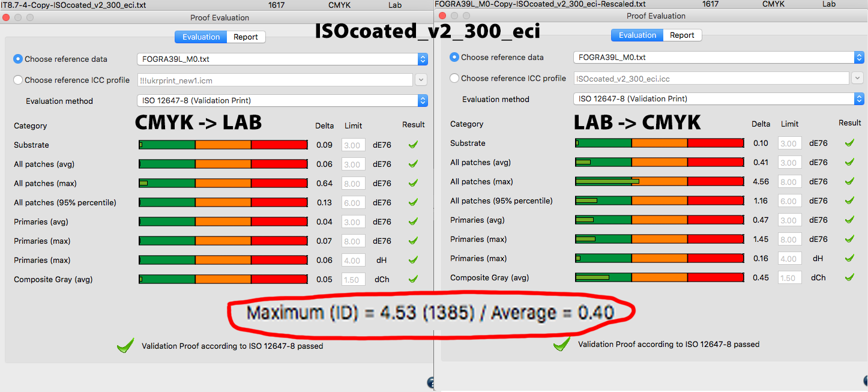Click IT8.7-4-Copy-ISOcoated_v2_300_eci.txt file row
Viewport: 868px width, 392px height.
tap(217, 5)
